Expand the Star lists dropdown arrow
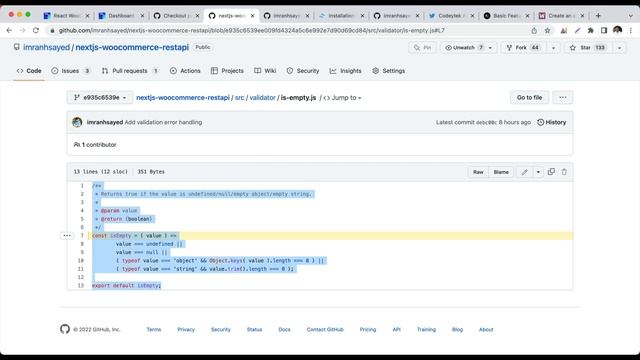The image size is (640, 360). pyautogui.click(x=619, y=48)
